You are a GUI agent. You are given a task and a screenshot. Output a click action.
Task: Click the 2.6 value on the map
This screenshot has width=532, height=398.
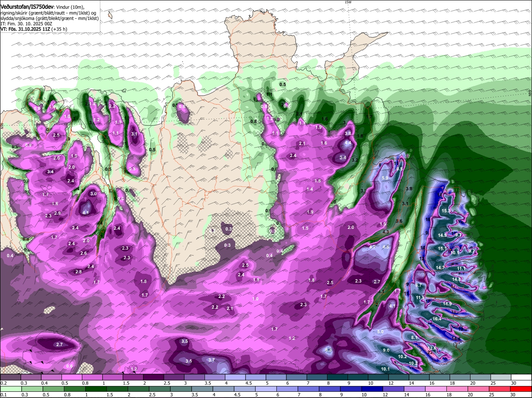point(83,253)
